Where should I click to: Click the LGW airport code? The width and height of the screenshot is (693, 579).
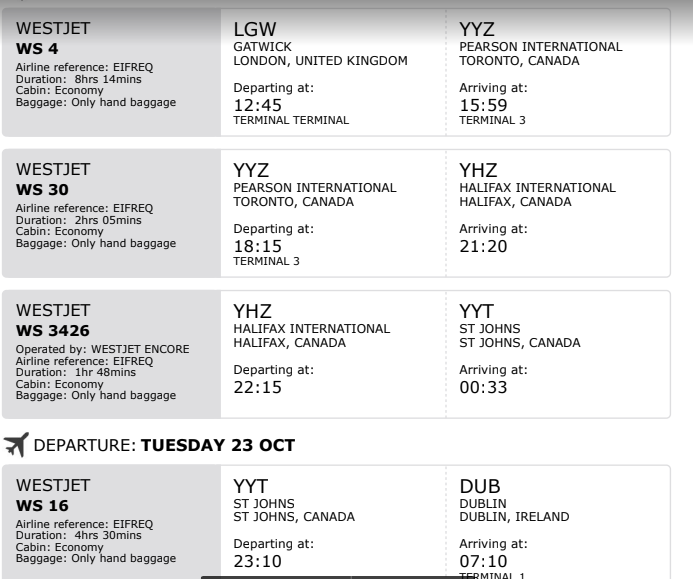[x=254, y=29]
